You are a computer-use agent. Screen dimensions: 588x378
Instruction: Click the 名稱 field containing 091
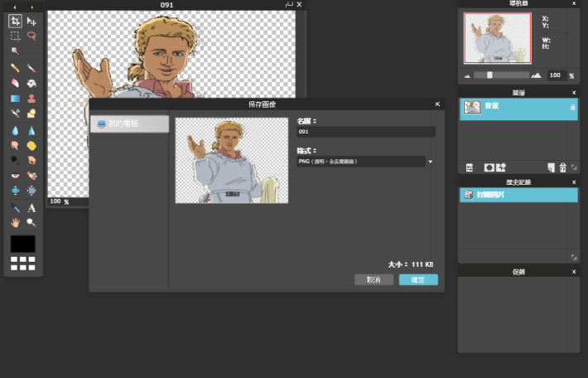tap(366, 132)
